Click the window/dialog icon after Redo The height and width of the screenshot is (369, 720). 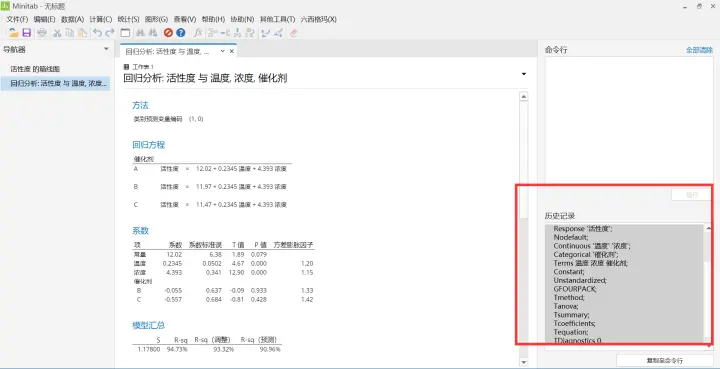pyautogui.click(x=125, y=33)
